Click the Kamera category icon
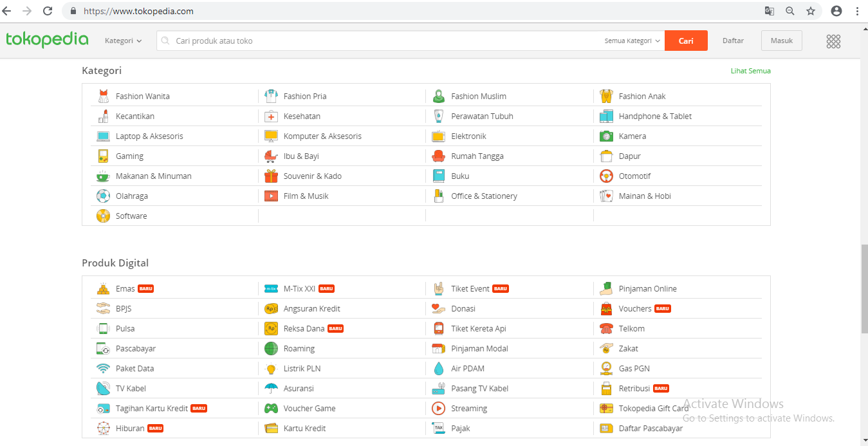The height and width of the screenshot is (446, 868). (606, 136)
